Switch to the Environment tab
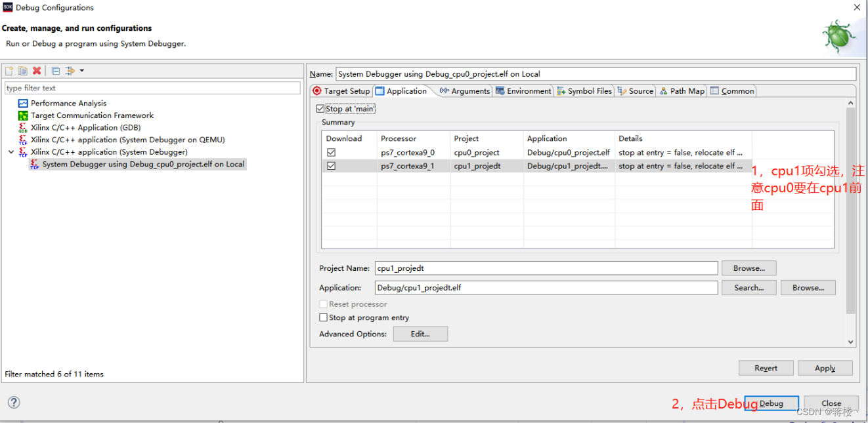 tap(523, 91)
